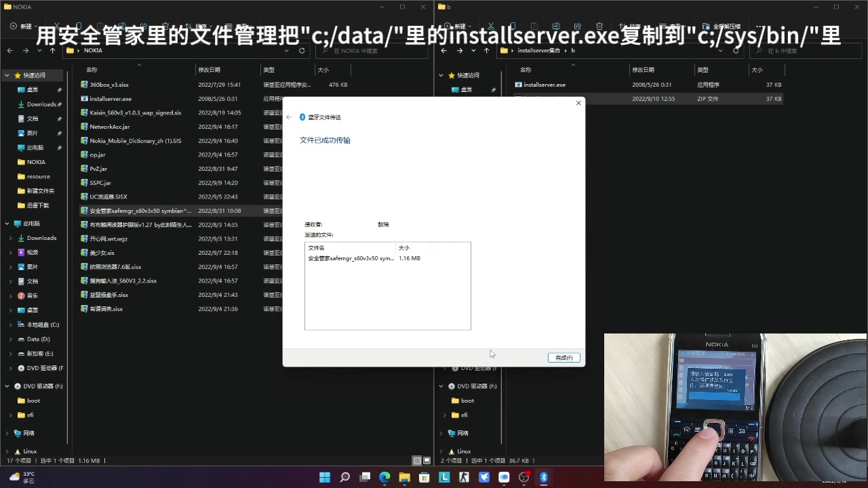The width and height of the screenshot is (868, 488).
Task: Click 美少女.sis file icon
Action: [84, 253]
